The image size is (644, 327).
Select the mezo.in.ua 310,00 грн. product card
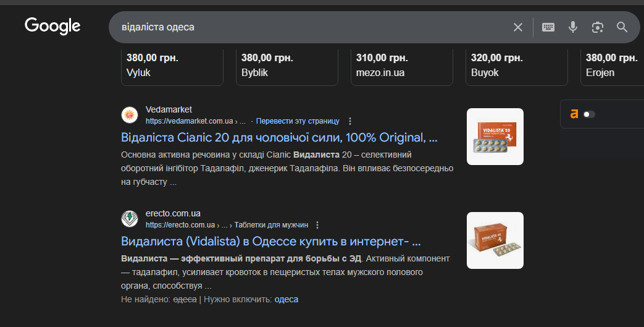pyautogui.click(x=401, y=66)
